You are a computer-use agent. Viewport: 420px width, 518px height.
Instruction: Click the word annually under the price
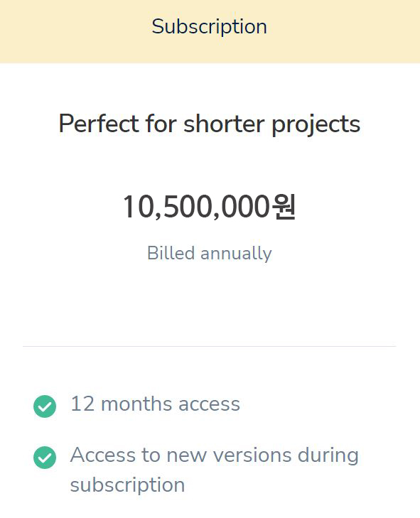pyautogui.click(x=236, y=254)
